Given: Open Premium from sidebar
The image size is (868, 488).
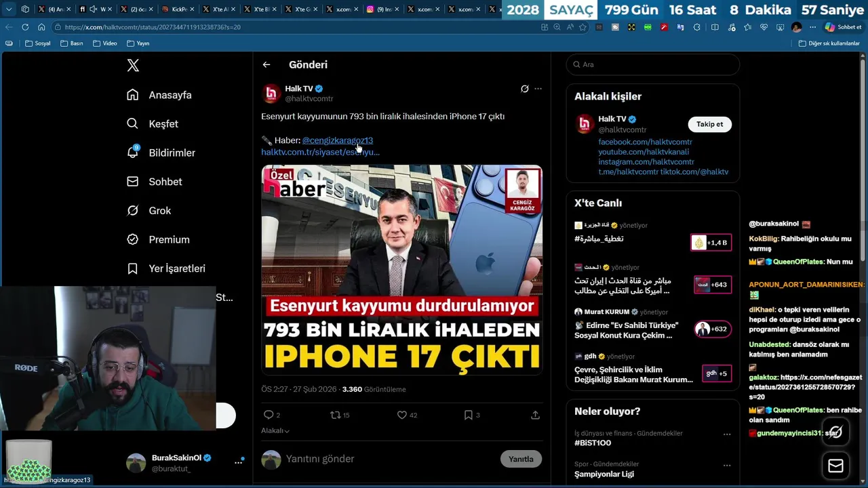Looking at the screenshot, I should [158, 239].
